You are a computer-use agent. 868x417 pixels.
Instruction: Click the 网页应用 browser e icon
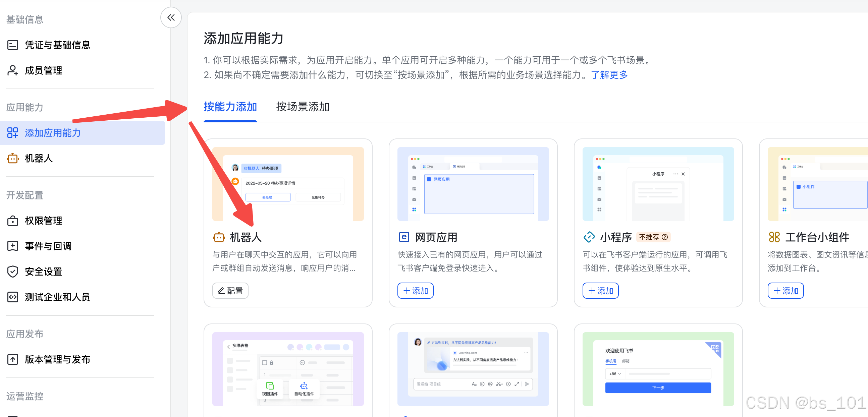[x=404, y=237]
